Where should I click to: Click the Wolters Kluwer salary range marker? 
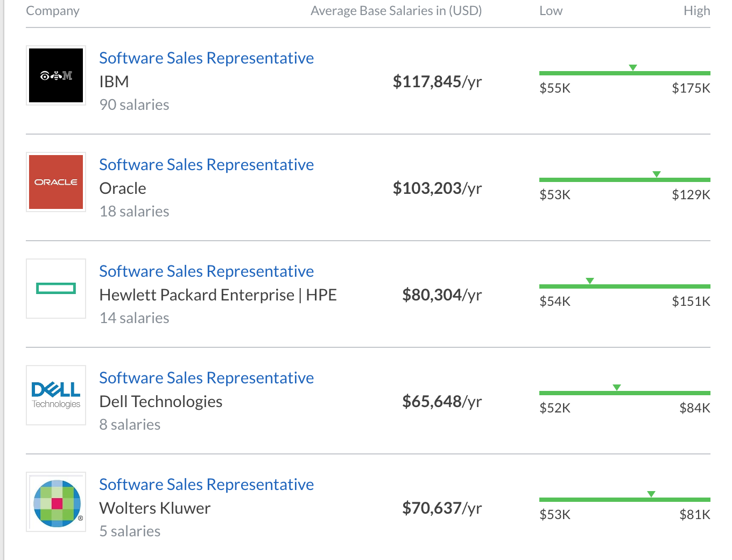pyautogui.click(x=651, y=494)
